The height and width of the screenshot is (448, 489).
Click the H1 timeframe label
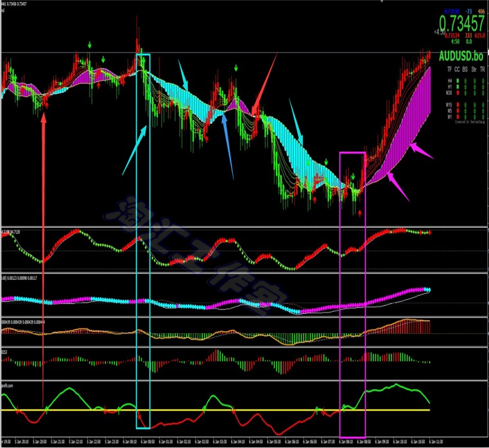tap(450, 87)
